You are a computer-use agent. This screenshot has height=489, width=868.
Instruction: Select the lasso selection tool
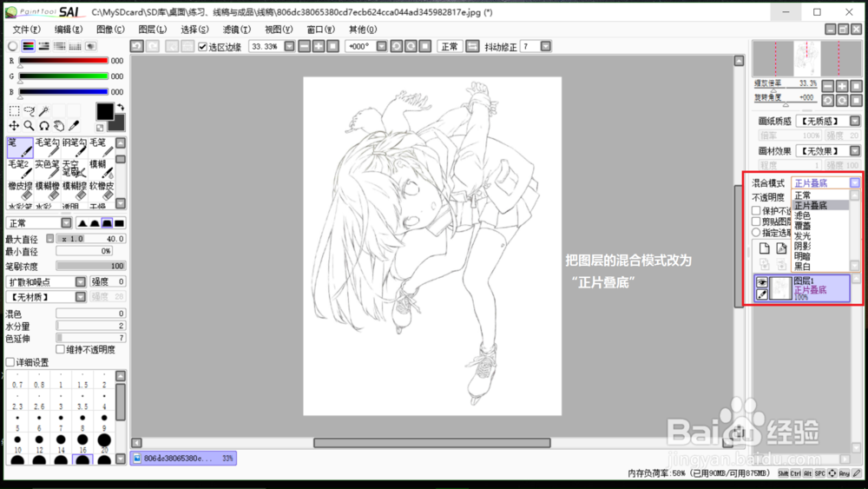[30, 111]
